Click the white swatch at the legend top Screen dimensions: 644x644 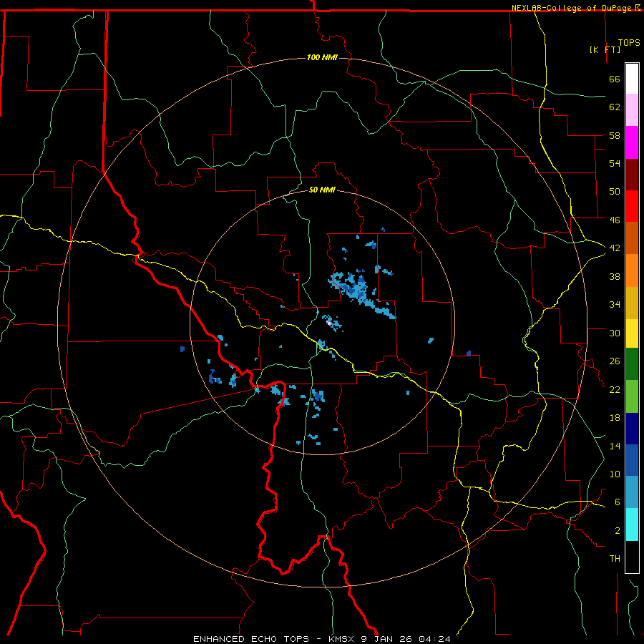(x=632, y=79)
